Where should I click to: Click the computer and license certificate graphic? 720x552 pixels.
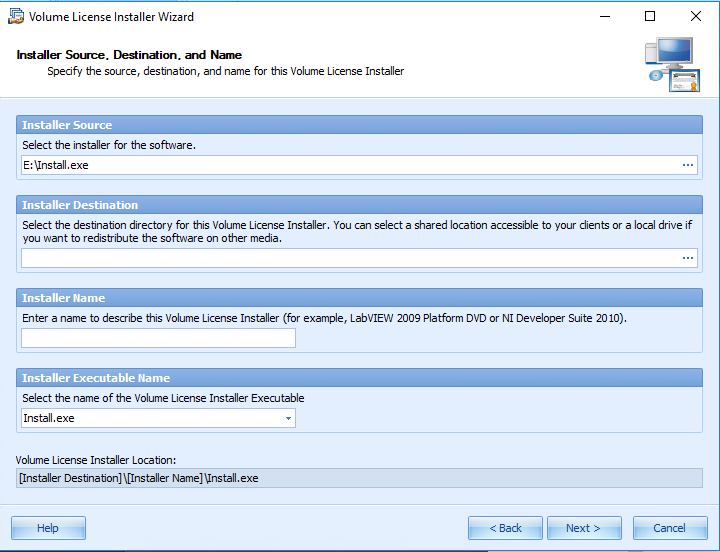672,65
